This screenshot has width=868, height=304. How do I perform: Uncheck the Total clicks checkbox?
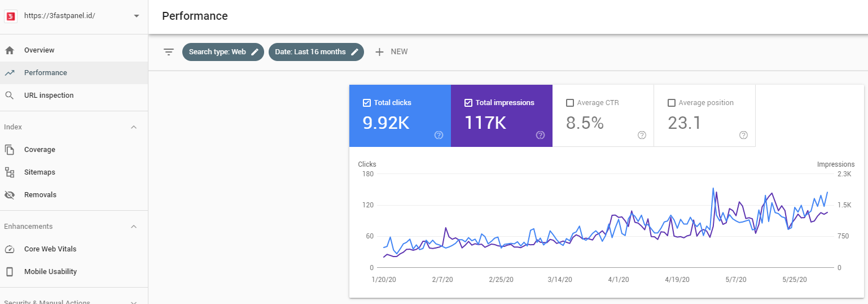pyautogui.click(x=367, y=103)
